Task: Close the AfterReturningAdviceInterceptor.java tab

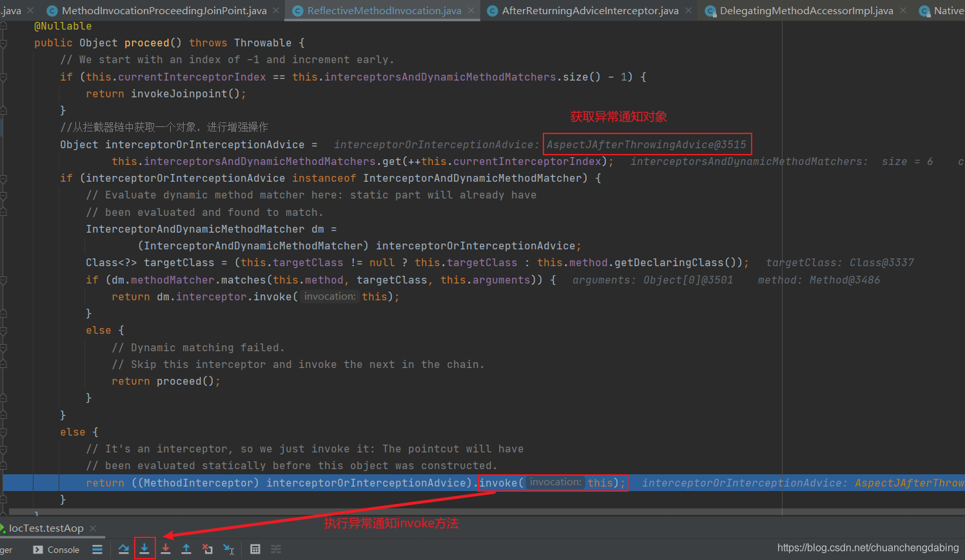Action: click(x=688, y=11)
